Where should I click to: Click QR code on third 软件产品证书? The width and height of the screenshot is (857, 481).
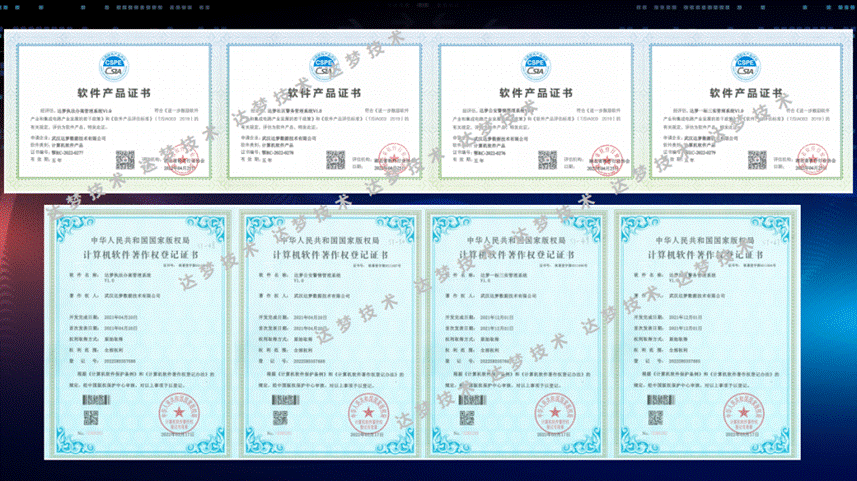[547, 160]
